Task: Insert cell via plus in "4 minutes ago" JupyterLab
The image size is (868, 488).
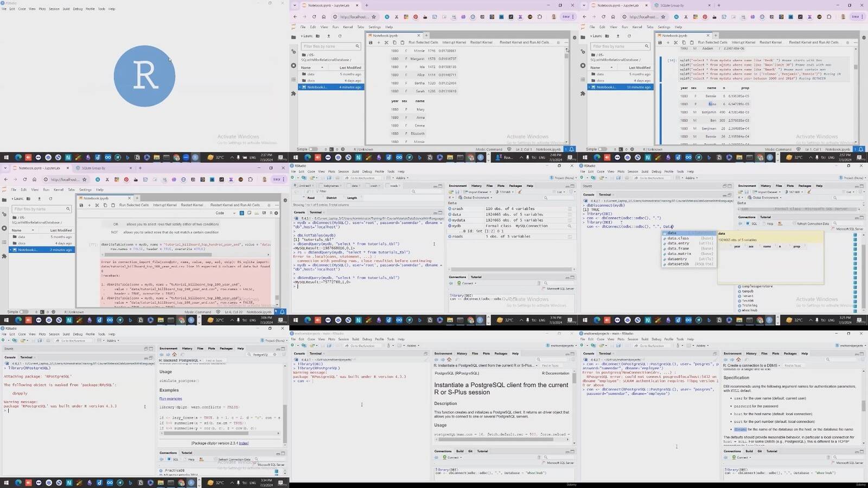Action: click(x=378, y=42)
